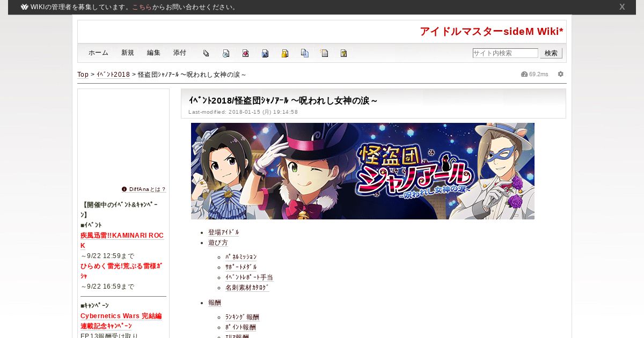644x338 pixels.
Task: Click the 検索 search button
Action: tap(551, 53)
